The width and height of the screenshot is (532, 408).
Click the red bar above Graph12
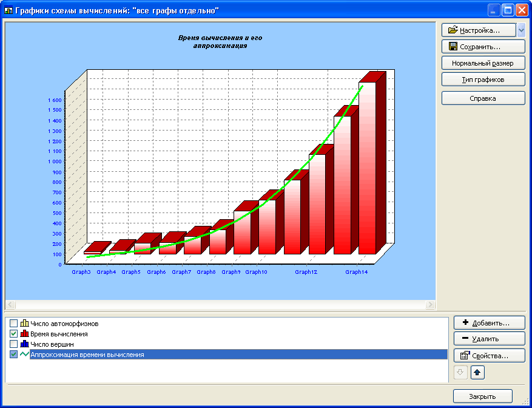[317, 204]
